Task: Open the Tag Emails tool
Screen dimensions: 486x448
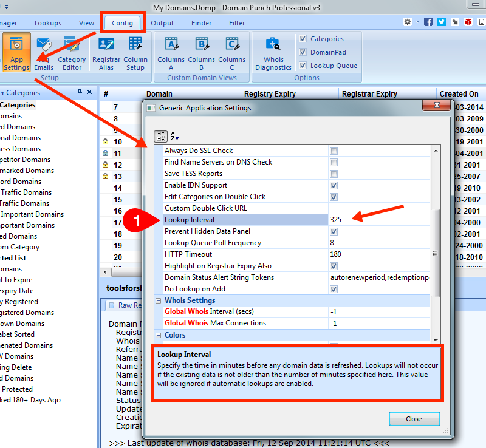Action: click(44, 53)
